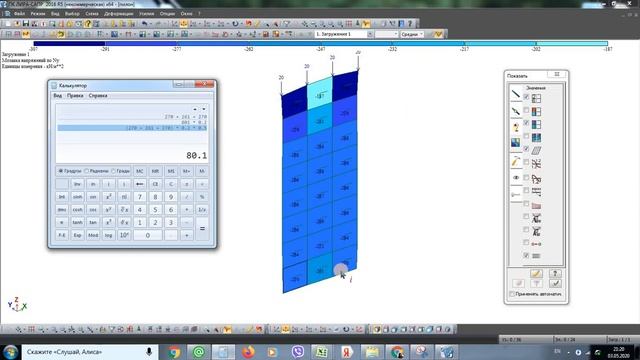This screenshot has height=360, width=640.
Task: Open Calculator's Правка menu
Action: (x=75, y=96)
